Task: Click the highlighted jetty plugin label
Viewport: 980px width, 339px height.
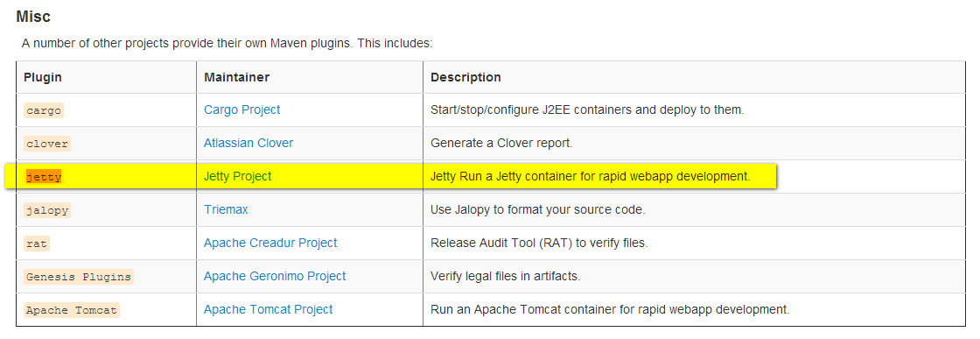Action: click(x=44, y=177)
